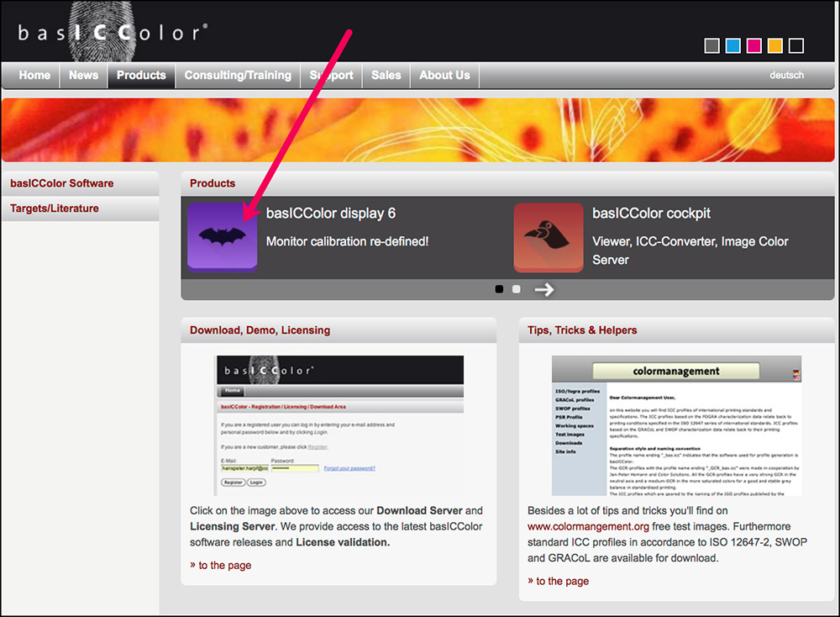Click the Tips, Tricks & Helpers heading
840x617 pixels.
pyautogui.click(x=582, y=330)
